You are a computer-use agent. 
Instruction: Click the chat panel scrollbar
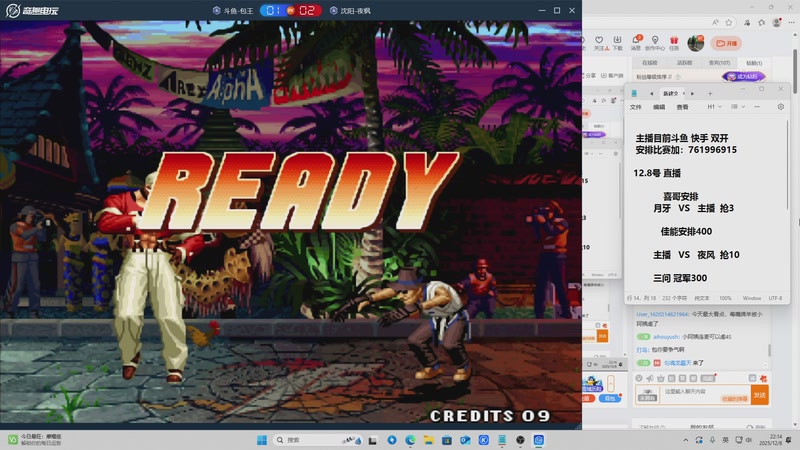[x=769, y=350]
